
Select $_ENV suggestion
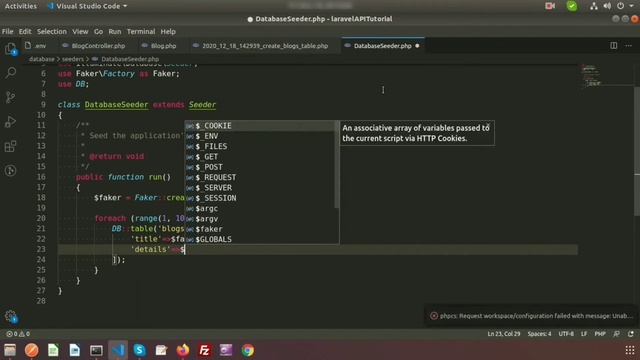click(x=260, y=136)
